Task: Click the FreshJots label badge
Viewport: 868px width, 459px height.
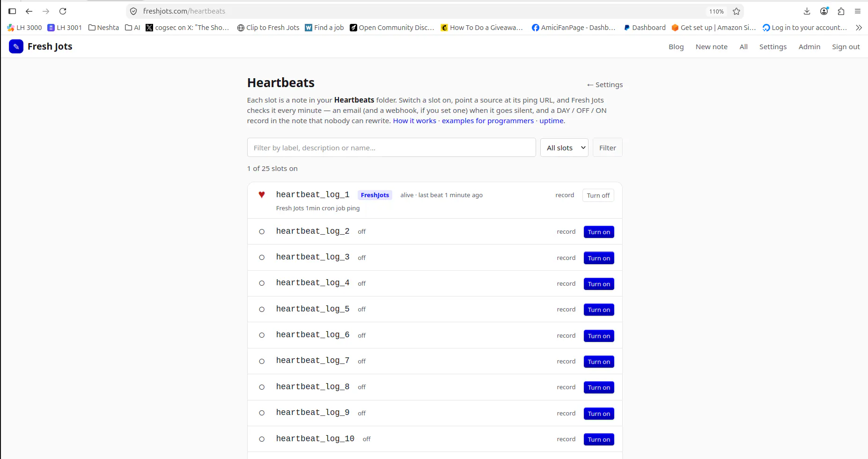Action: 375,195
